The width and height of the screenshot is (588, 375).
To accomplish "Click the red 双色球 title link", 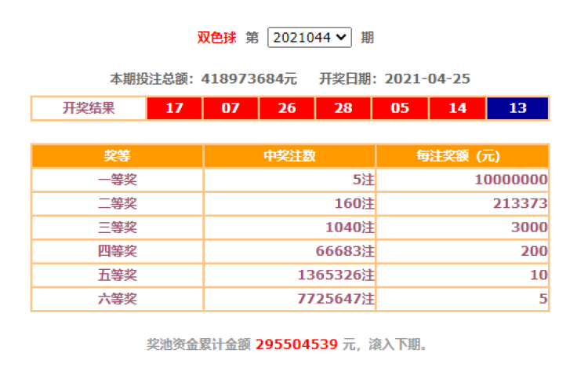I will 216,37.
